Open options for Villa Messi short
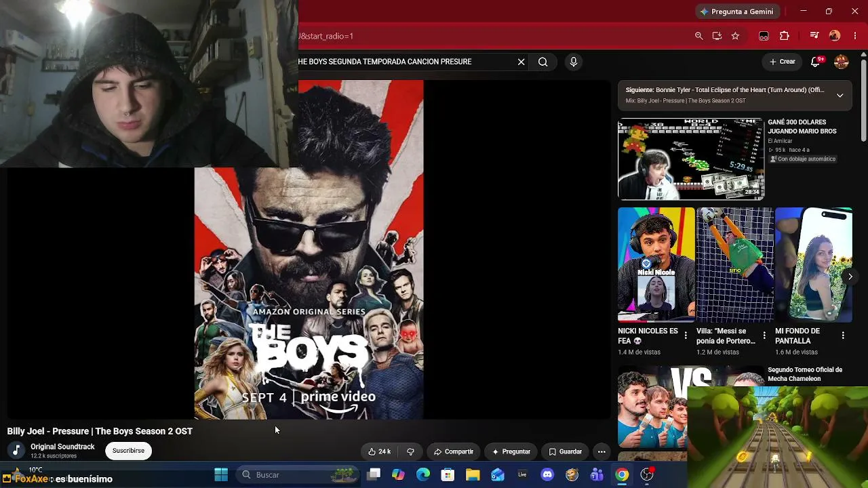The image size is (868, 488). pyautogui.click(x=764, y=335)
